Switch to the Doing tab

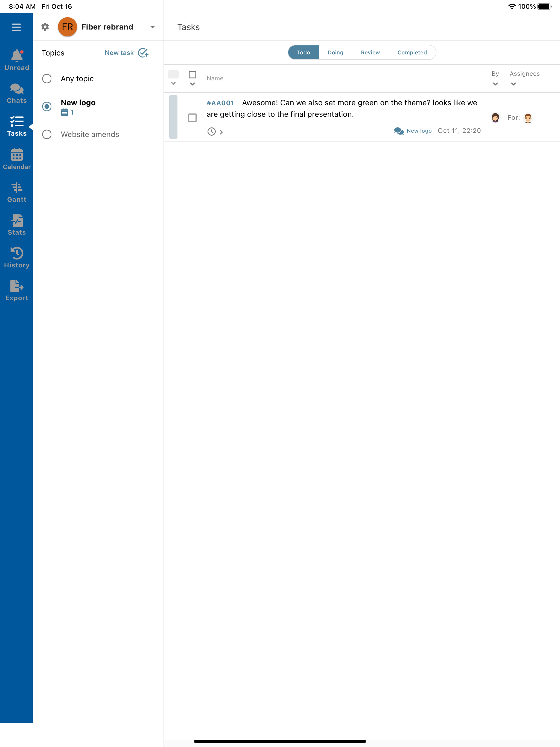click(x=335, y=52)
